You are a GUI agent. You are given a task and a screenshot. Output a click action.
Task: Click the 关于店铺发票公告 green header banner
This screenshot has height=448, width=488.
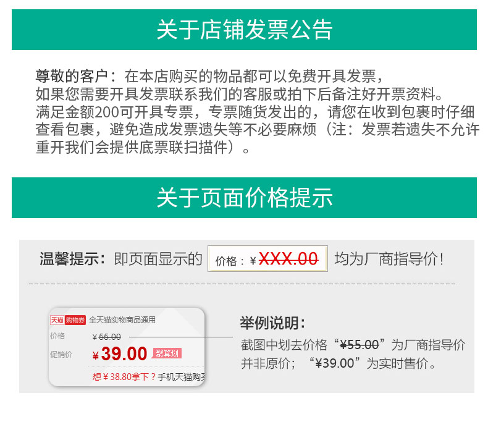[x=244, y=30]
